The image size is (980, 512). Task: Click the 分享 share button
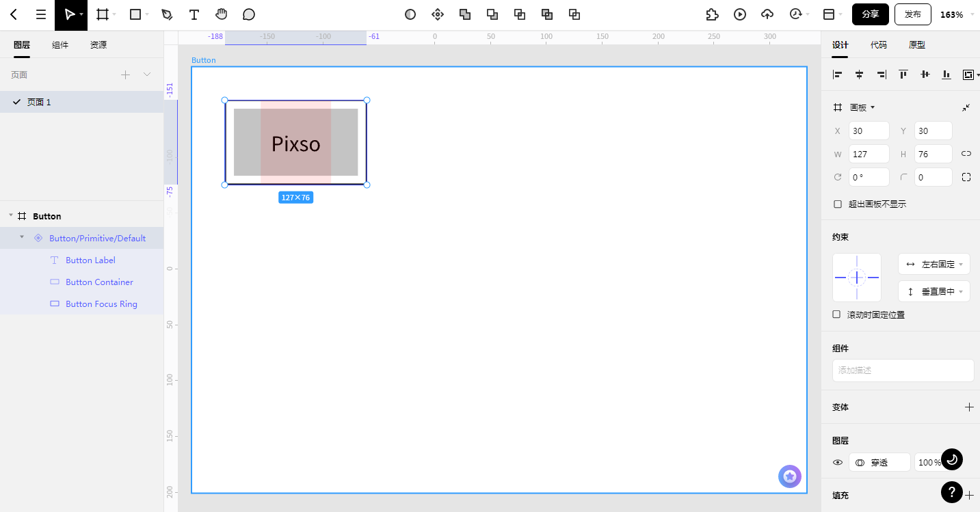871,14
